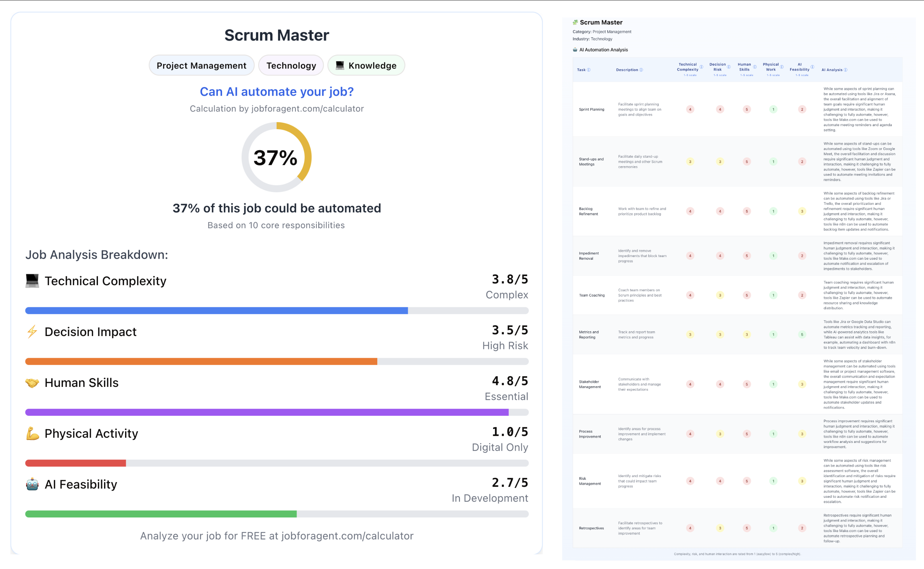
Task: Click Decision Risk column info icon
Action: click(729, 67)
